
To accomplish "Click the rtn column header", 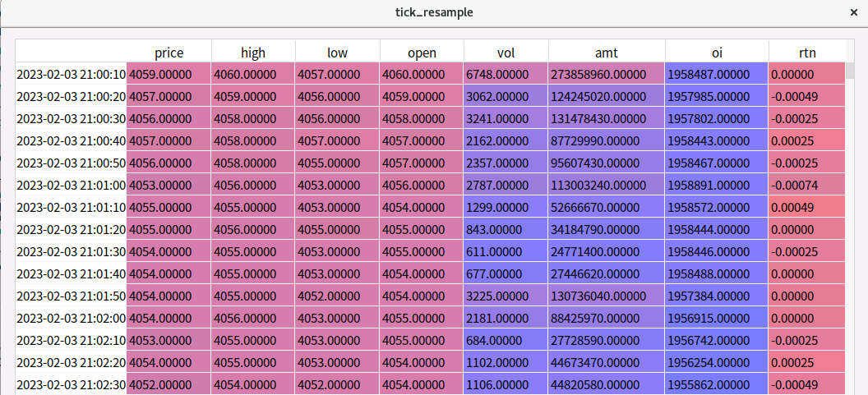I will (x=807, y=53).
